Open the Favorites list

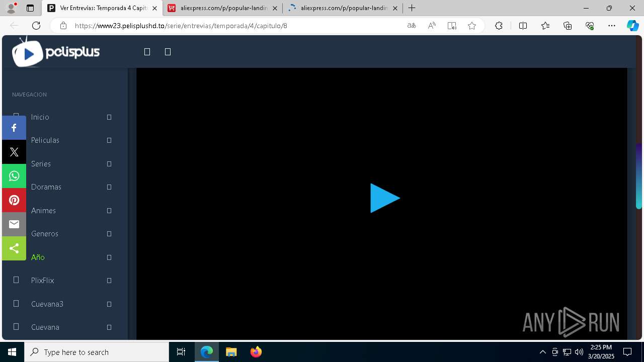pos(545,26)
